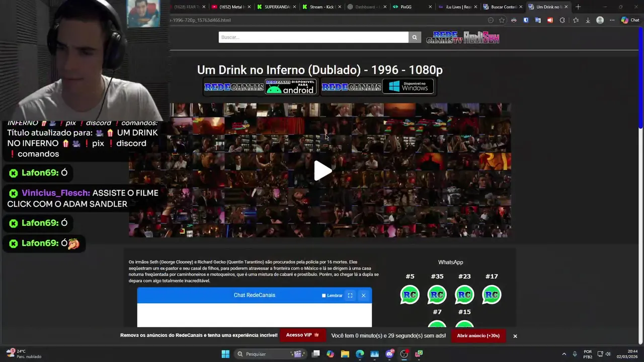Play the Um Drink no Inferno video
This screenshot has width=644, height=362.
pyautogui.click(x=323, y=171)
